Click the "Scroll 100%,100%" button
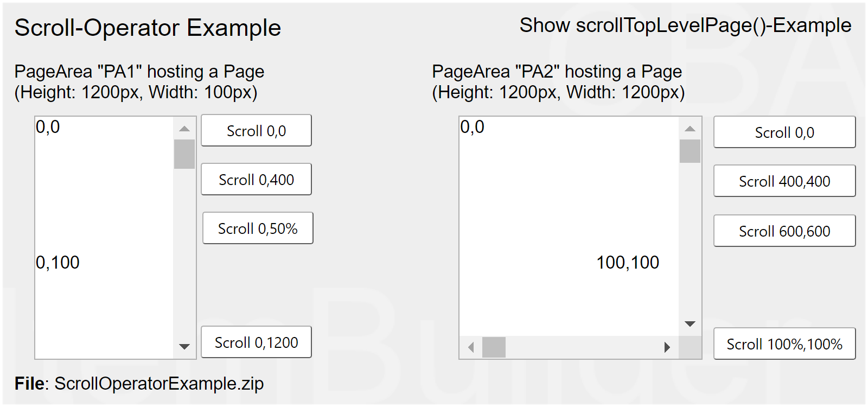Screen dimensions: 868x407 tap(784, 344)
